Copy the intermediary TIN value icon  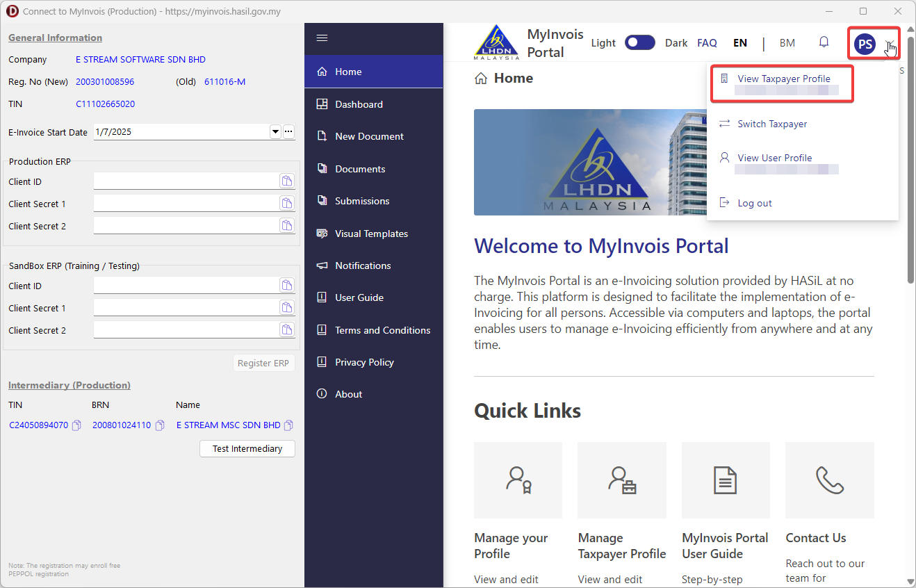tap(76, 425)
